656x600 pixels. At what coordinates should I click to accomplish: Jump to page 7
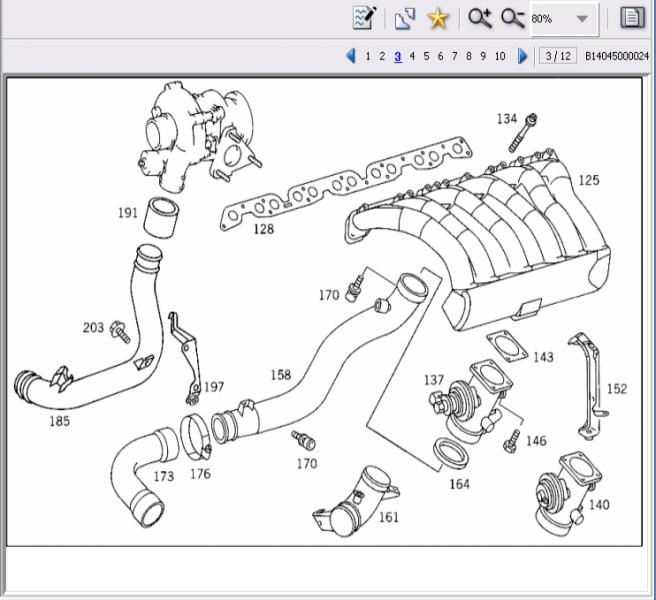[x=454, y=56]
